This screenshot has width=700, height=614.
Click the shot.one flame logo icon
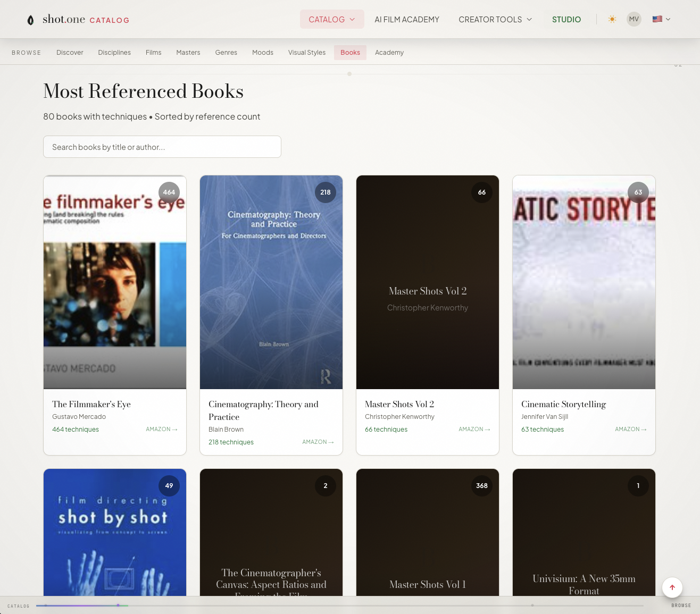(x=30, y=20)
